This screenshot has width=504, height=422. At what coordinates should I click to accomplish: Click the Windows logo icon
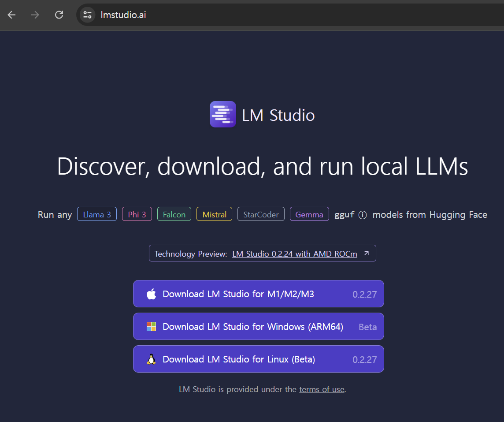point(152,326)
